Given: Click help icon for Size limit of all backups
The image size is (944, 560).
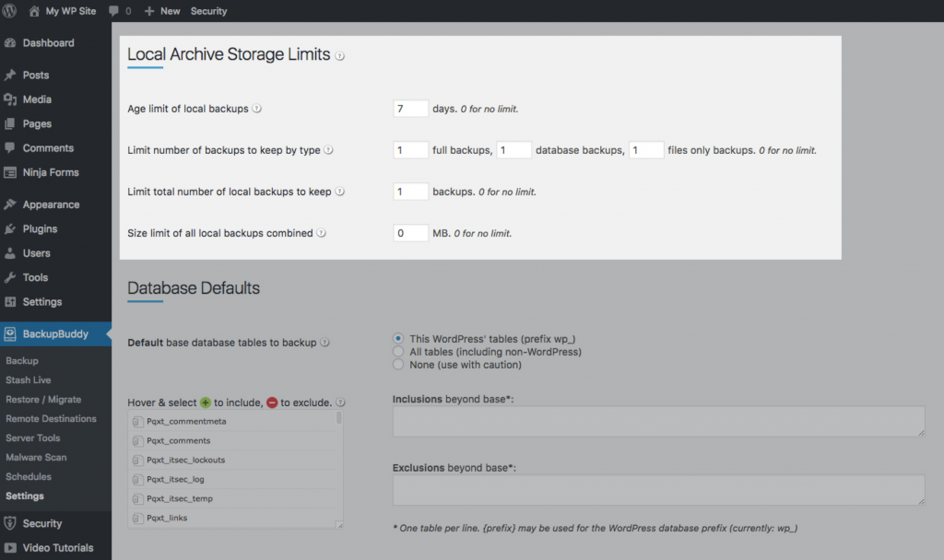Looking at the screenshot, I should [x=321, y=233].
